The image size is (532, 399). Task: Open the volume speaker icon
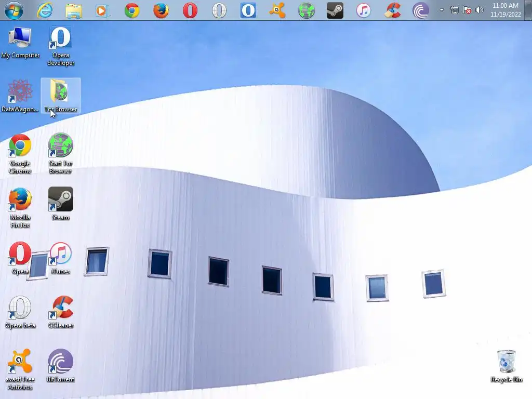tap(480, 10)
